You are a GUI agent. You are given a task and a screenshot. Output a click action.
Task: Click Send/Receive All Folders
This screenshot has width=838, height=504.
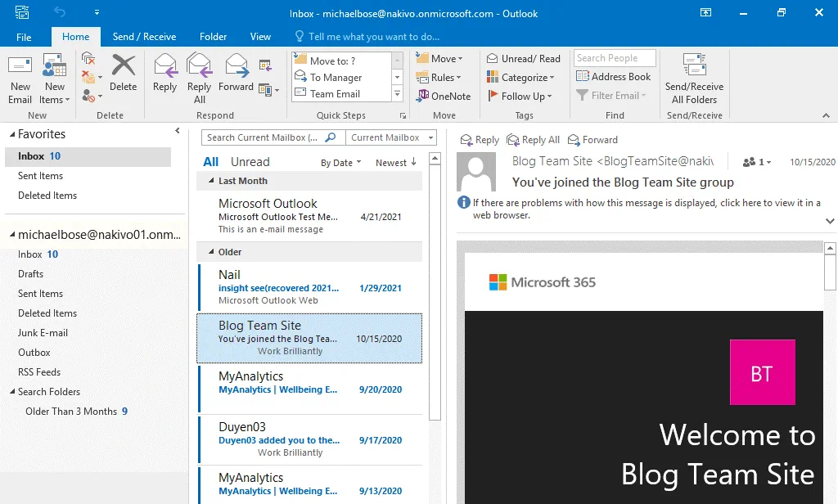(x=694, y=79)
